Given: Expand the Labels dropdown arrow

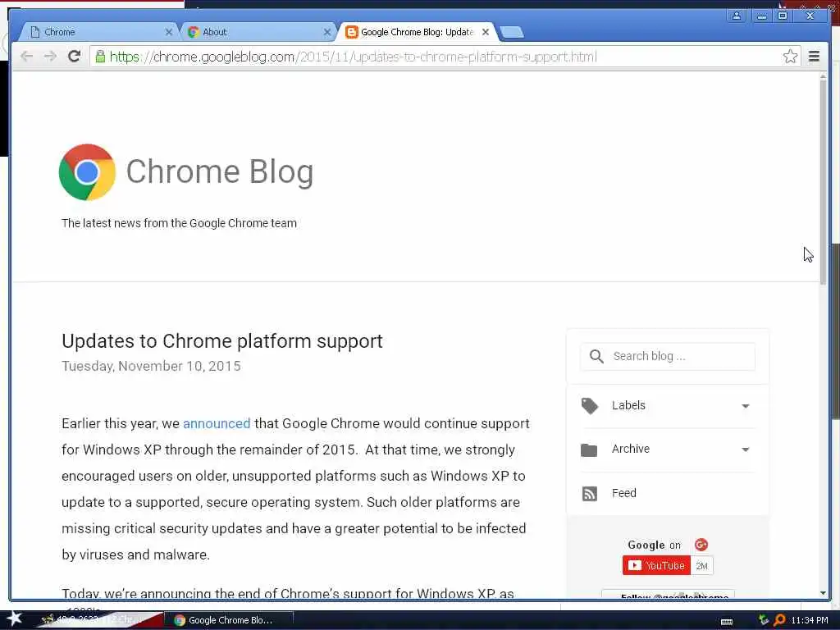Looking at the screenshot, I should 745,406.
